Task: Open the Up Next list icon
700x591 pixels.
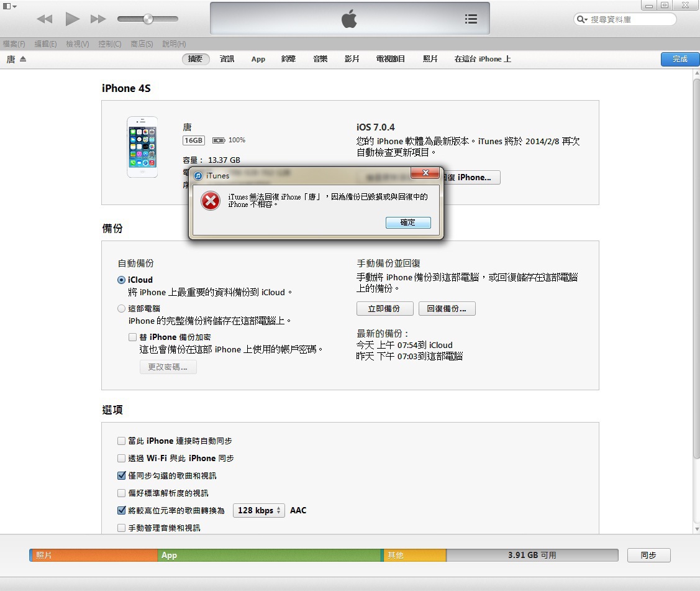Action: (x=471, y=19)
